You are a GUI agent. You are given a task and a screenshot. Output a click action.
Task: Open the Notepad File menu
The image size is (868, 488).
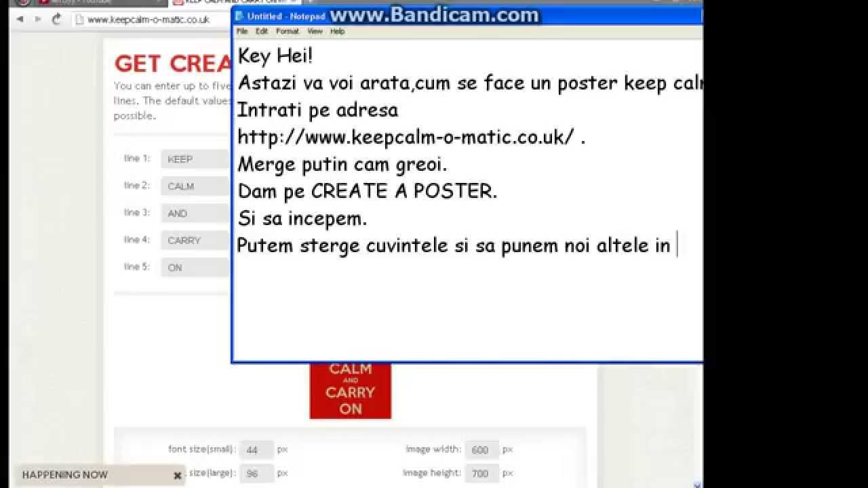242,31
